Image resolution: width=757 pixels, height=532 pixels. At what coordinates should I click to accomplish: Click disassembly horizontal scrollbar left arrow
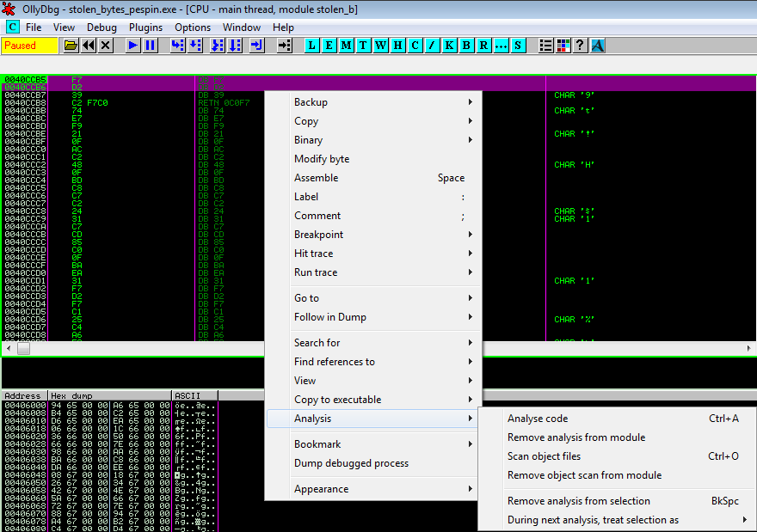(9, 348)
